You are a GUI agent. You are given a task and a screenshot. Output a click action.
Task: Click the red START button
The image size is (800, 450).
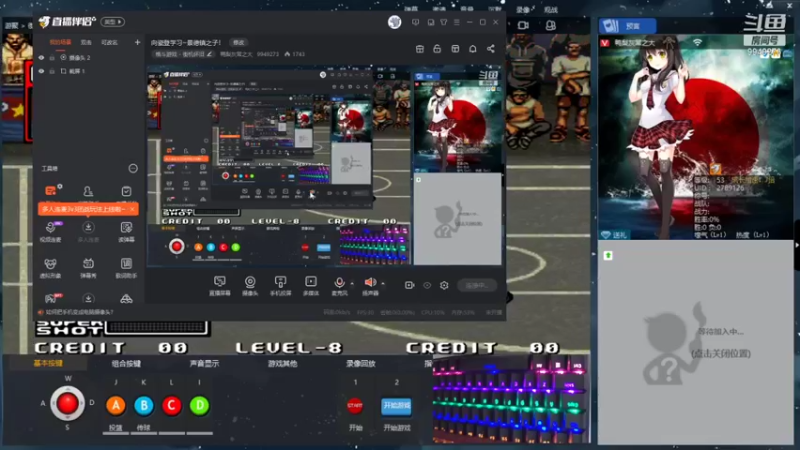[x=355, y=406]
